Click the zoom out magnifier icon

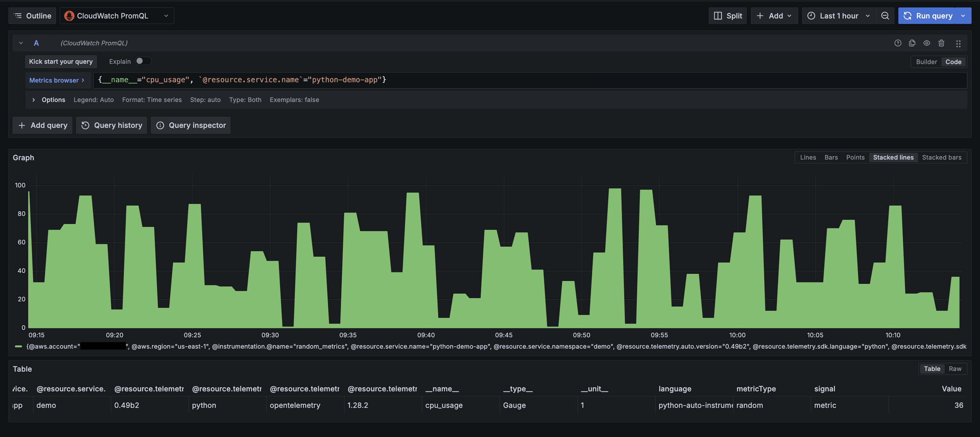pyautogui.click(x=885, y=16)
